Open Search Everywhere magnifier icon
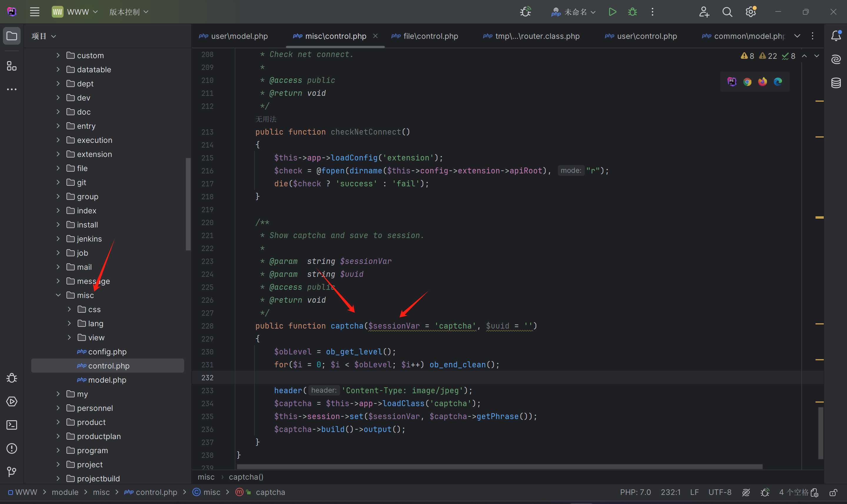 tap(727, 12)
